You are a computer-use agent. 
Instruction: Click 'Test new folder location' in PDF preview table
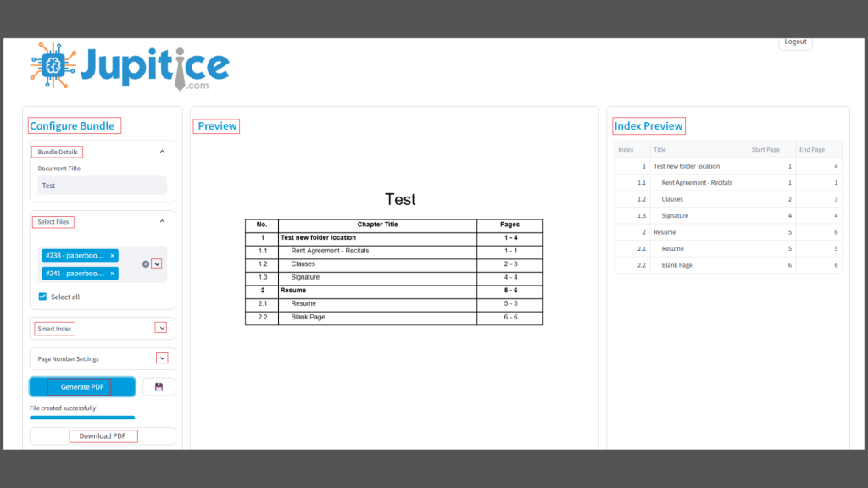point(319,237)
